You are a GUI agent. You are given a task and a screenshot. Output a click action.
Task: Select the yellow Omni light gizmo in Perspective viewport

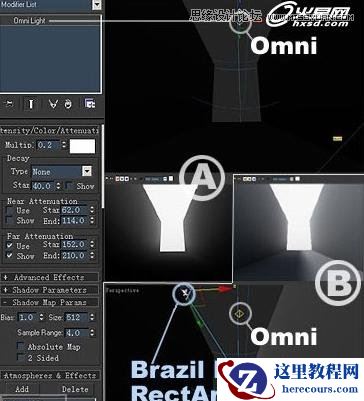click(x=239, y=314)
